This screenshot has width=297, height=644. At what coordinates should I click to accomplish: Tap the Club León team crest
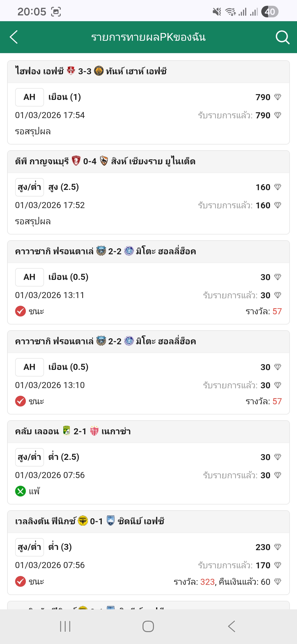[67, 431]
